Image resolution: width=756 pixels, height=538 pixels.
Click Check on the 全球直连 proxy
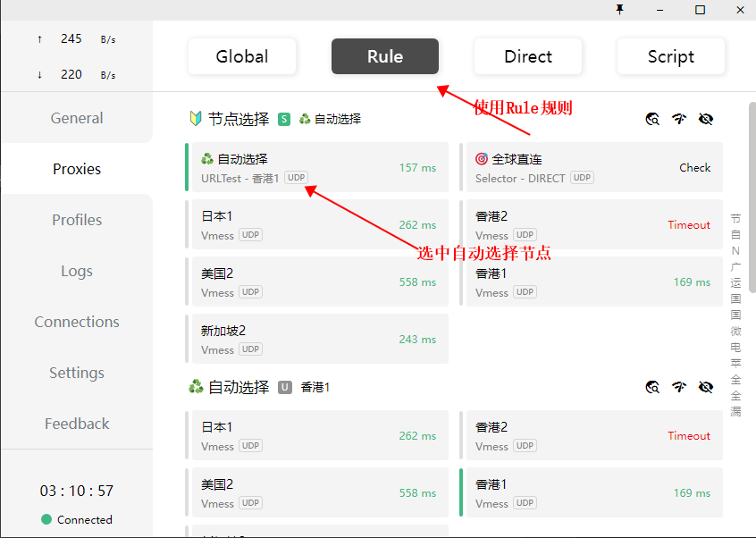pyautogui.click(x=694, y=167)
